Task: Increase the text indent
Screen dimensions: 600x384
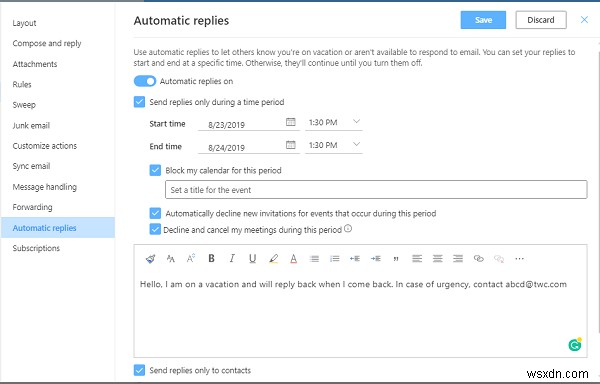Action: pyautogui.click(x=375, y=259)
